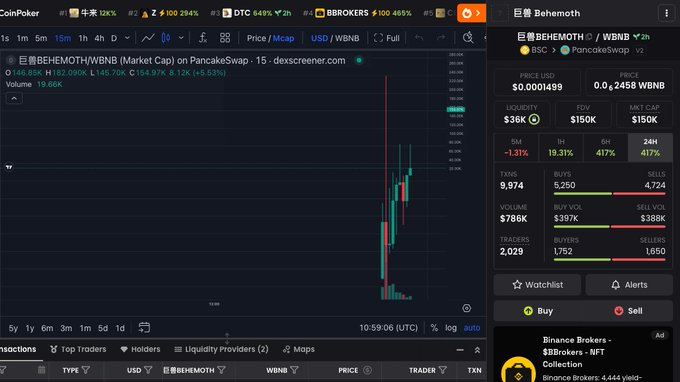Click the copy icon next to BEHEMOTH
Image resolution: width=680 pixels, height=382 pixels.
pos(589,37)
